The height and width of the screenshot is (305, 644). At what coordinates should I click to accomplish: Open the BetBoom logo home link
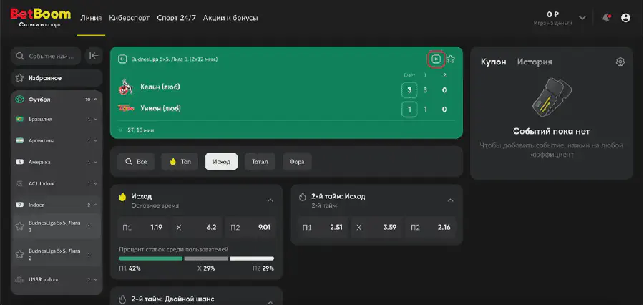(40, 18)
